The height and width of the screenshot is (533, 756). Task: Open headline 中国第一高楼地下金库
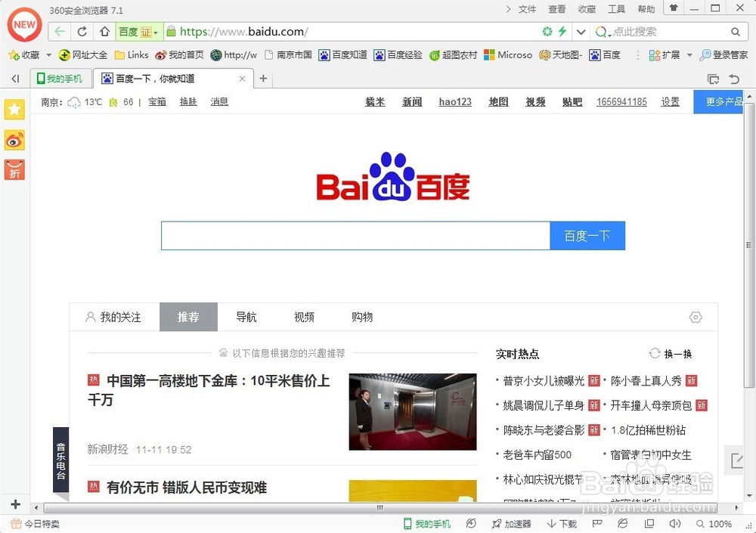(209, 390)
